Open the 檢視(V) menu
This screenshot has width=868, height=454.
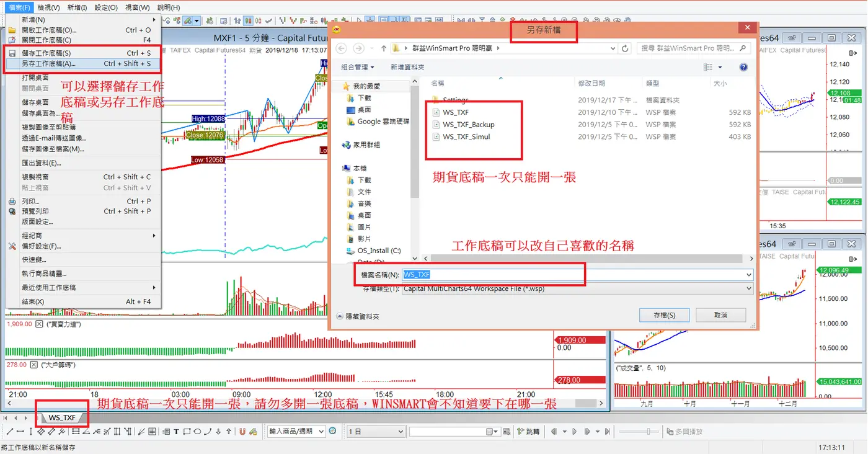(x=48, y=7)
